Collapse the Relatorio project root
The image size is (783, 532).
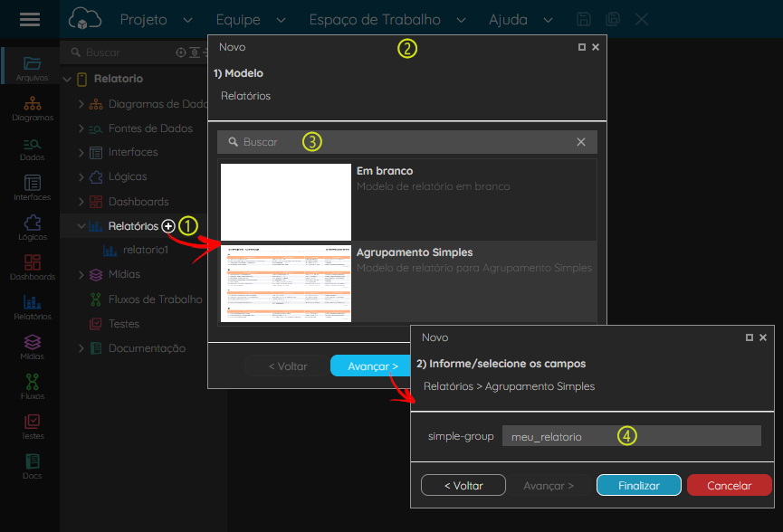point(67,79)
